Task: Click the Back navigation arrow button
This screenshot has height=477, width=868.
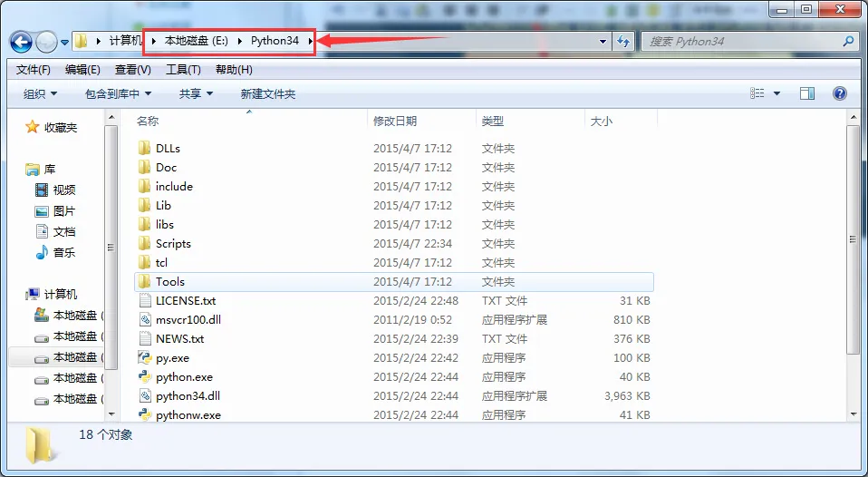Action: tap(21, 42)
